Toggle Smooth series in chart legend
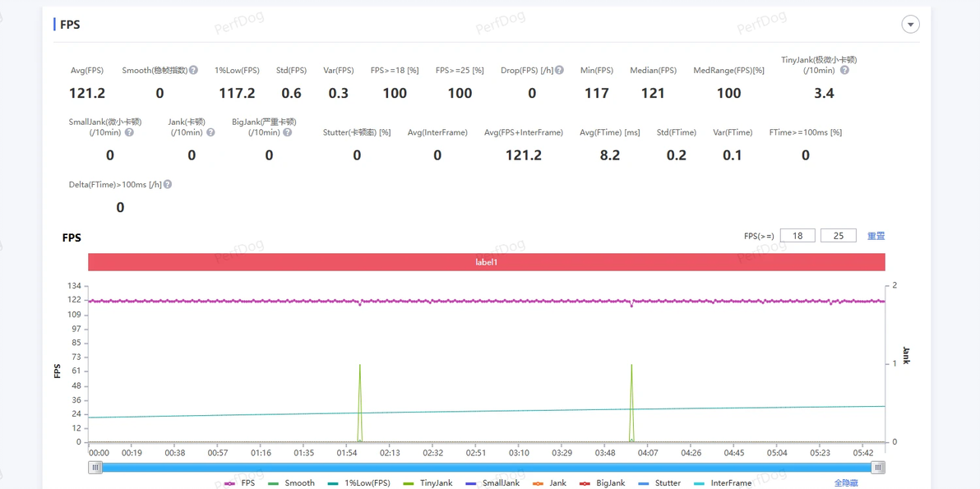980x489 pixels. 290,483
